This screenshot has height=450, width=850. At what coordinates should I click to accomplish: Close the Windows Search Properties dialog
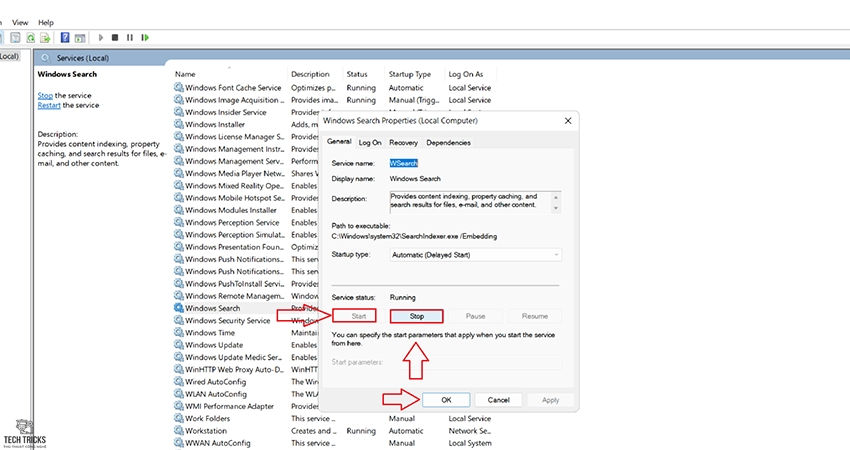click(568, 120)
